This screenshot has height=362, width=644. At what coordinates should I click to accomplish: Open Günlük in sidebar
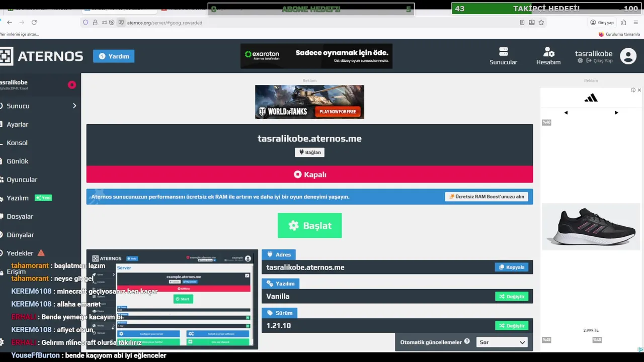tap(18, 161)
